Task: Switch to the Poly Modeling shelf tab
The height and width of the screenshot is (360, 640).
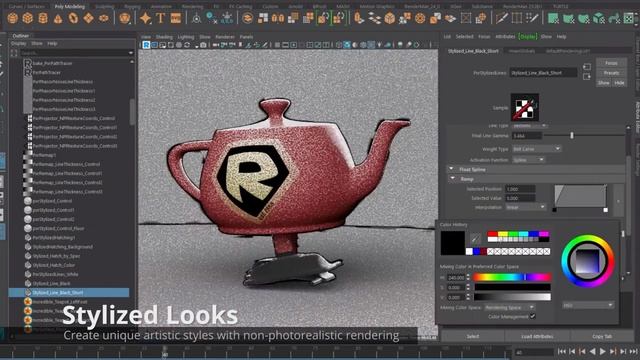Action: click(x=70, y=7)
